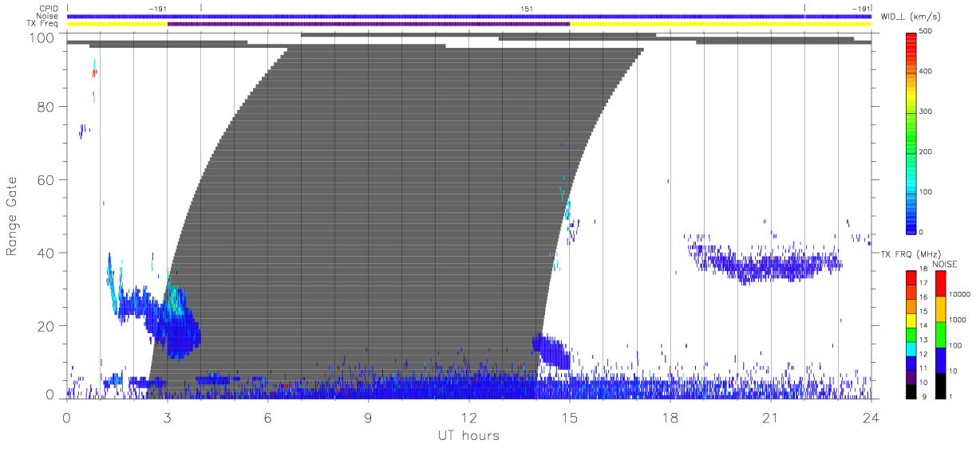Viewport: 980px width, 452px height.
Task: Click the 6 tick on UT hours axis
Action: [x=267, y=418]
